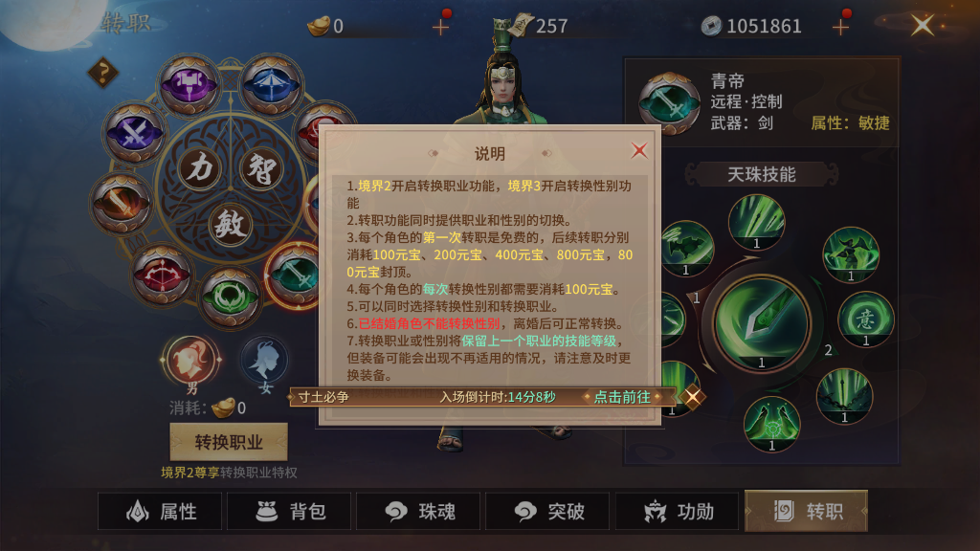Open the question mark help icon
The width and height of the screenshot is (980, 551).
(103, 73)
